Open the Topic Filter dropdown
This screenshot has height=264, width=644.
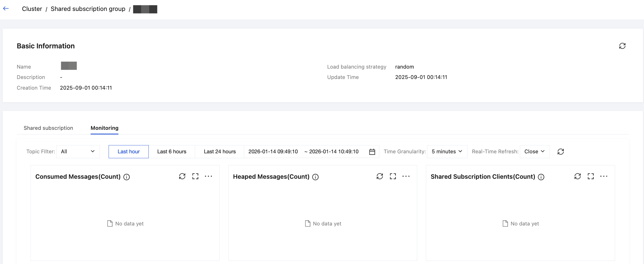coord(78,152)
